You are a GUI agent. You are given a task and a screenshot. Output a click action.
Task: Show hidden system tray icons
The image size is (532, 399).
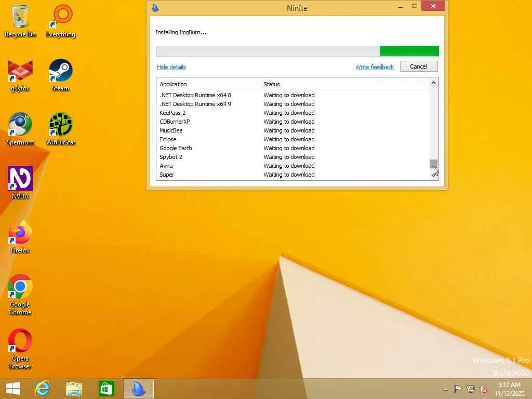point(445,389)
